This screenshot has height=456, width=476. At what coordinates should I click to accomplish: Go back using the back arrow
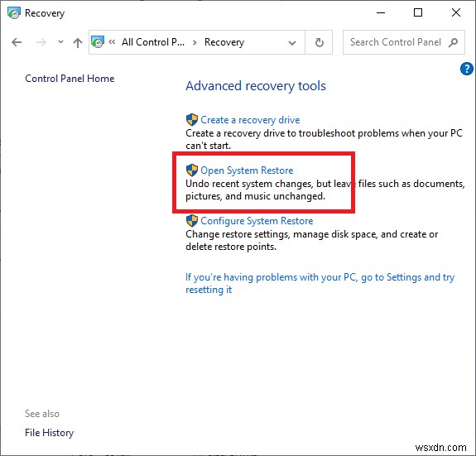click(17, 42)
